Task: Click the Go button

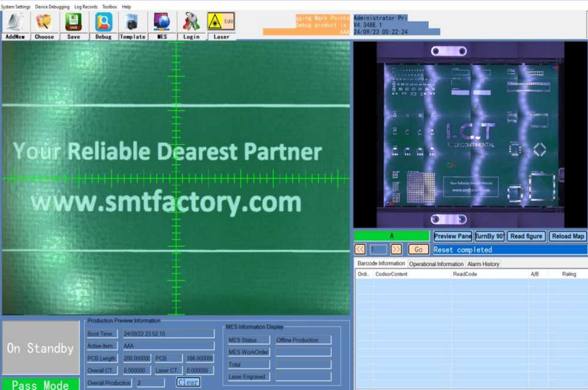Action: point(419,249)
